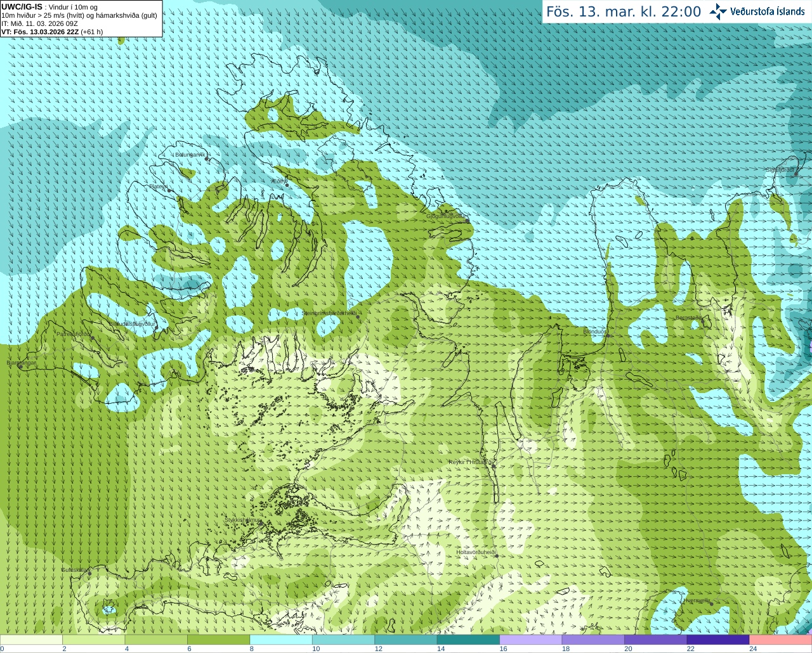The height and width of the screenshot is (653, 812).
Task: Click the 18–20 m/s purple legend swatch
Action: point(593,640)
